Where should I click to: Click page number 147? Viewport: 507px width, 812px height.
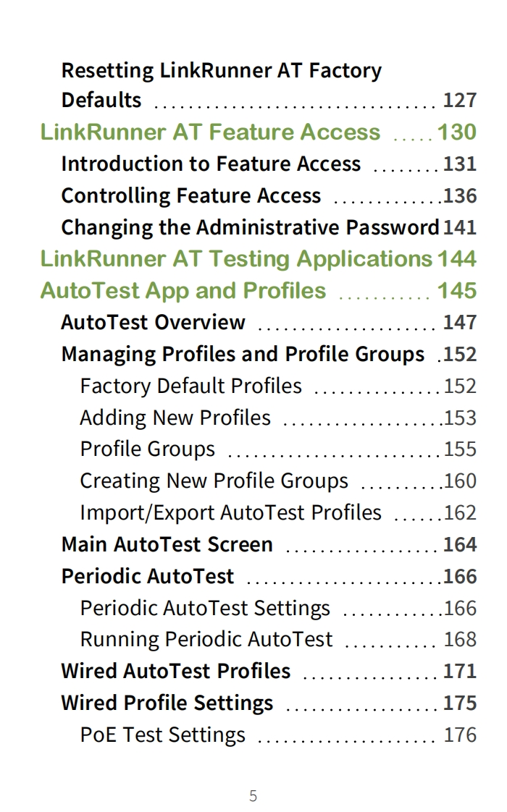click(459, 323)
